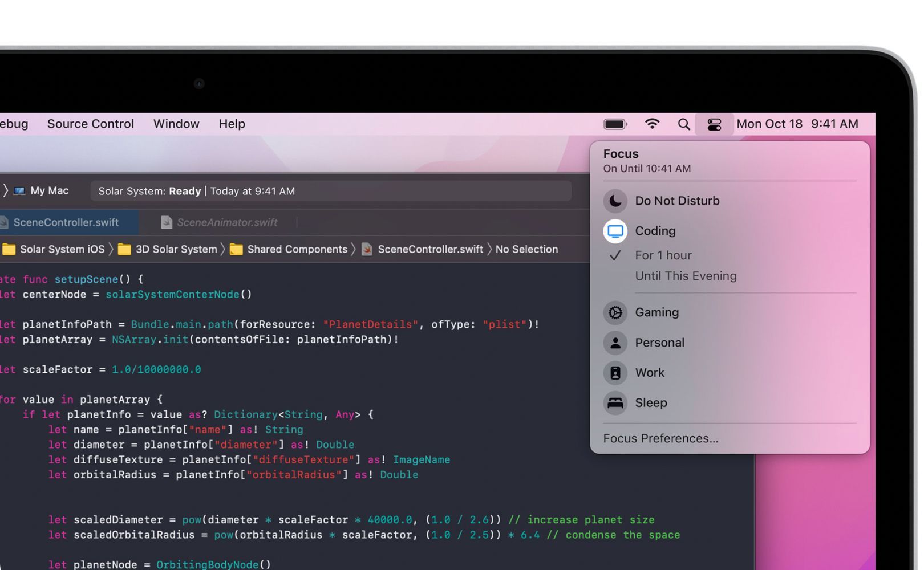Click the "plist" string literal
Screen dimensions: 924x570
click(505, 324)
